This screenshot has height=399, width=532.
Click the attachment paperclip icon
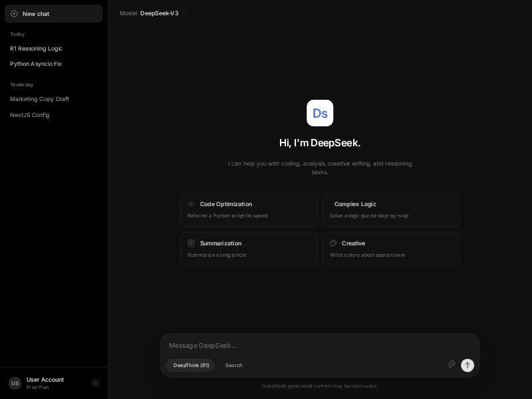point(452,364)
